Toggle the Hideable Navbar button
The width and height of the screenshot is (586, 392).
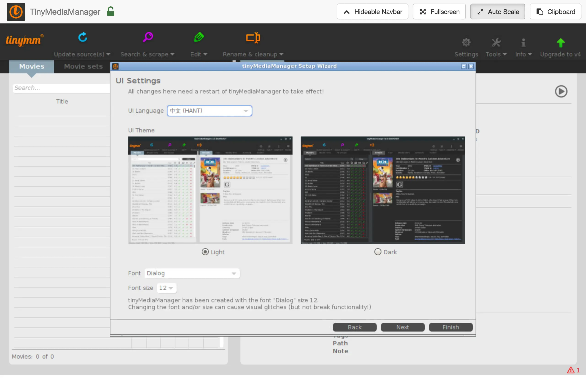372,12
